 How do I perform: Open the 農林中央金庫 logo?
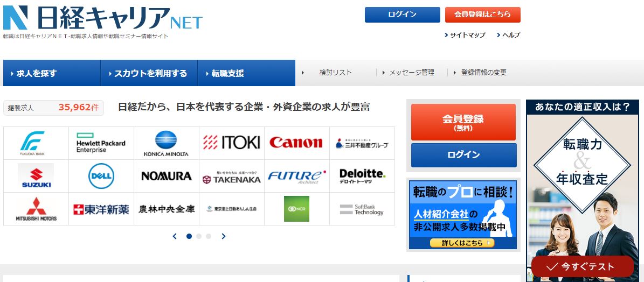(x=167, y=209)
